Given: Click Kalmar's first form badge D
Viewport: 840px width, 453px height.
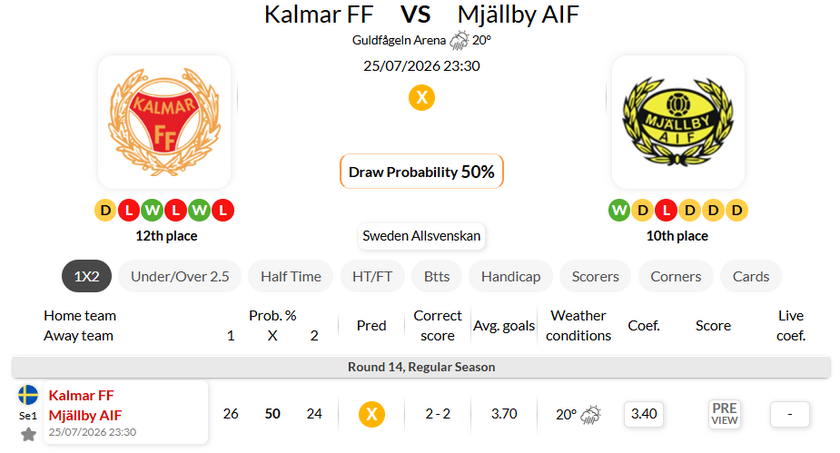Looking at the screenshot, I should click(106, 210).
